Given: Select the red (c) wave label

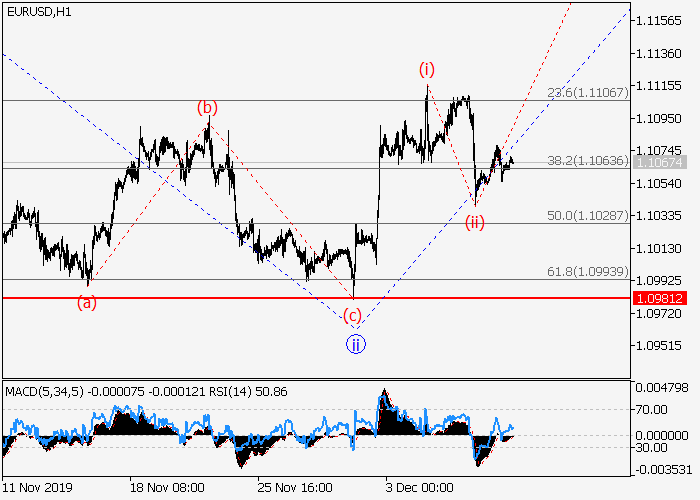Looking at the screenshot, I should pos(352,316).
